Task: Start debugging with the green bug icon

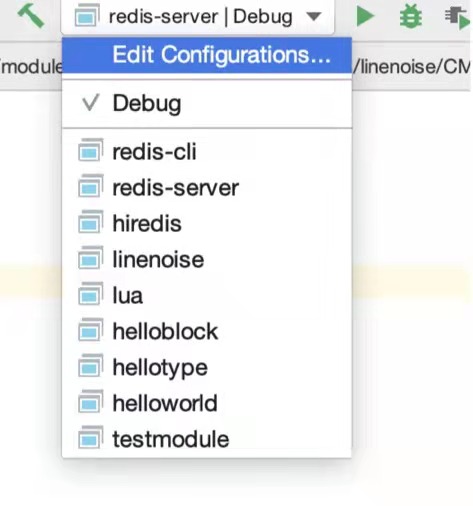Action: [x=410, y=16]
